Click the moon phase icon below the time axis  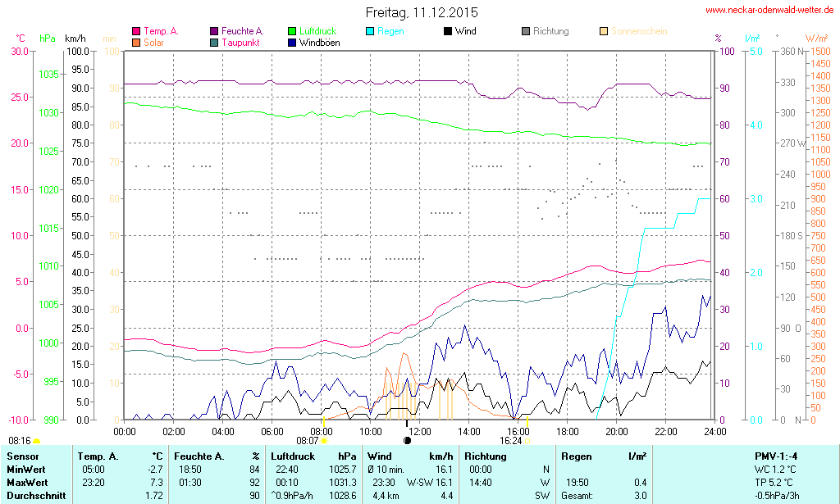[x=407, y=440]
